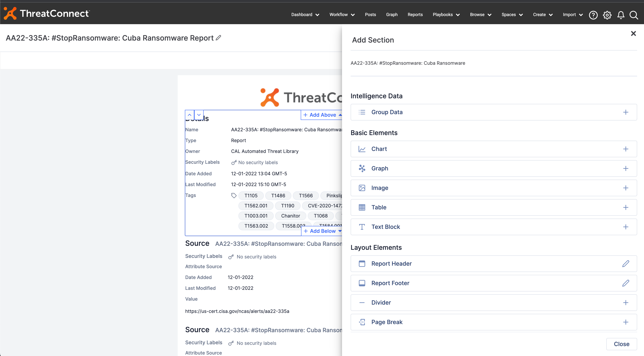Click the Close button in panel

(x=621, y=344)
